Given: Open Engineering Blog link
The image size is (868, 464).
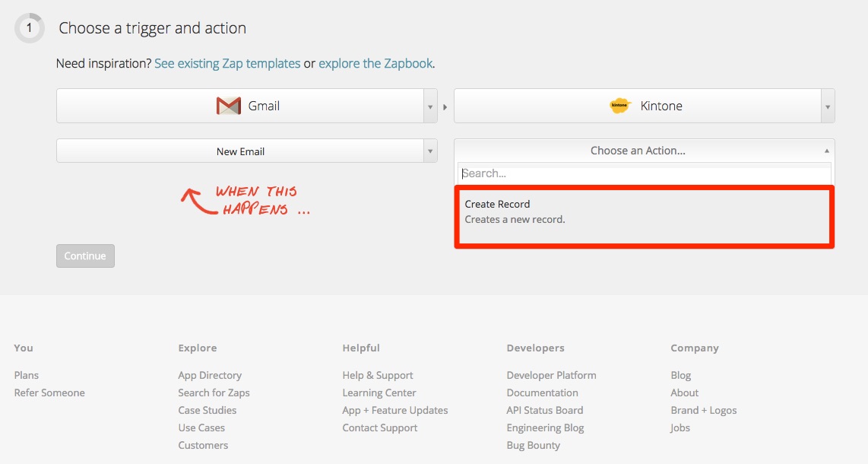Looking at the screenshot, I should [x=545, y=427].
